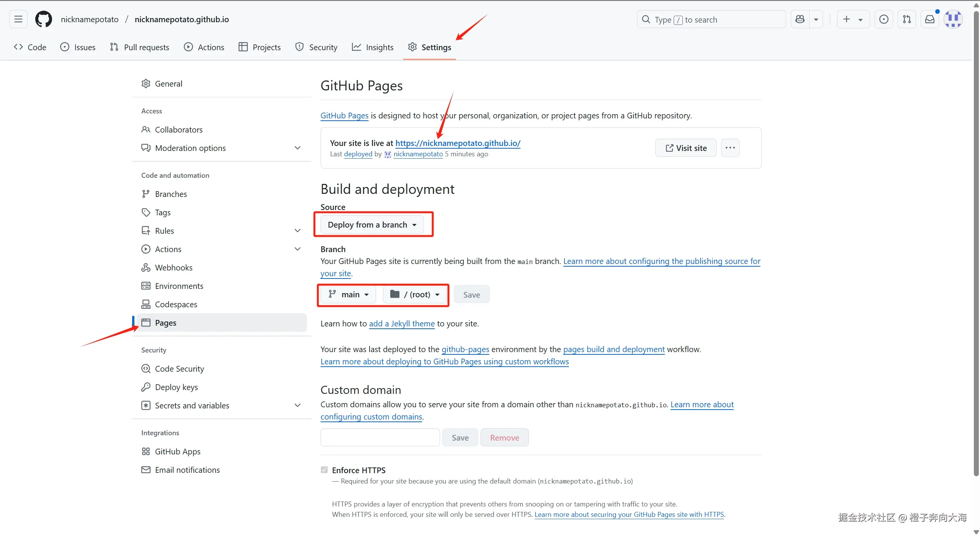Click the custom domain text field
Viewport: 980px width, 536px height.
(x=380, y=438)
